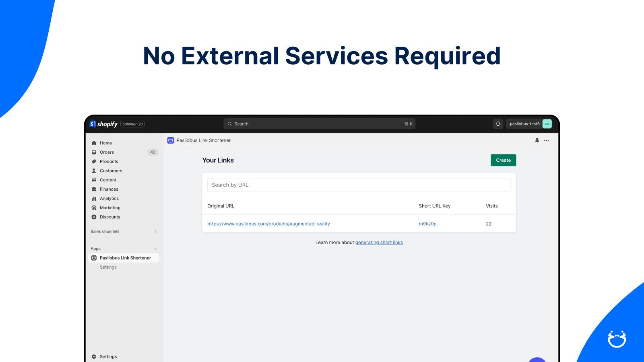The height and width of the screenshot is (362, 644).
Task: Click the Analytics bar chart icon
Action: (x=94, y=198)
